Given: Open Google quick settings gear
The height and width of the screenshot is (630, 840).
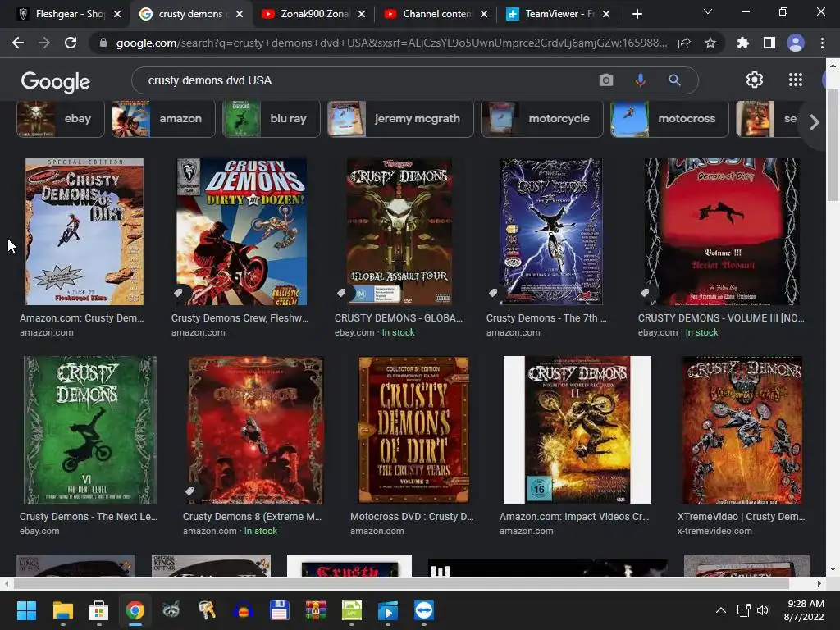Looking at the screenshot, I should [x=755, y=80].
